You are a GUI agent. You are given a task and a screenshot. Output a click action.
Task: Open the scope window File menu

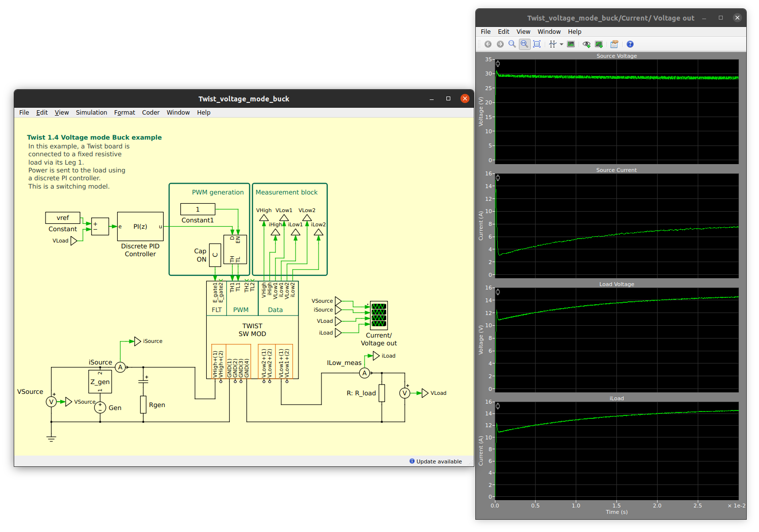point(486,31)
